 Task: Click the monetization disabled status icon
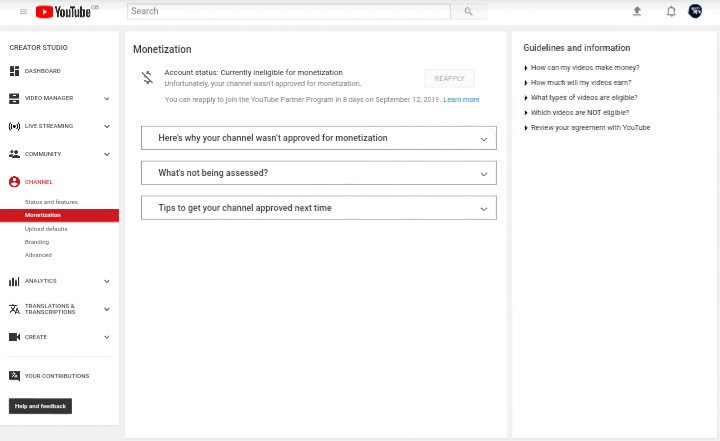(x=147, y=78)
